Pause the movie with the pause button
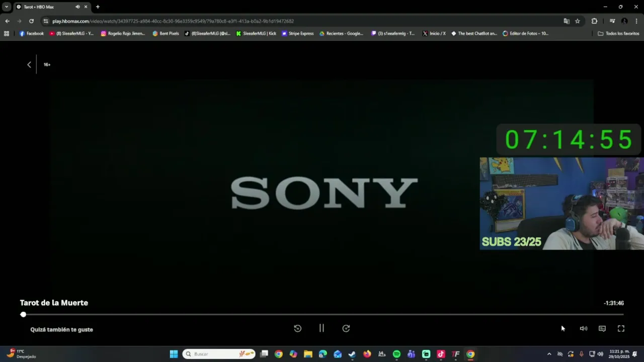The width and height of the screenshot is (644, 362). point(321,328)
